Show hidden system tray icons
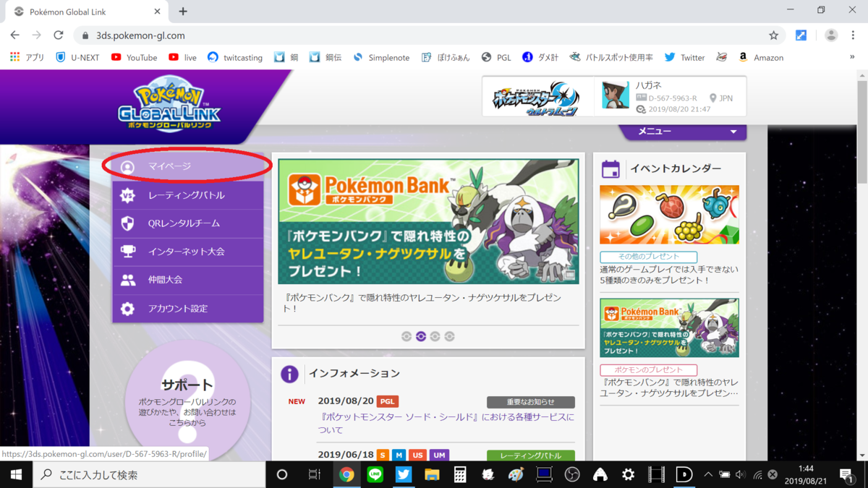 pos(708,474)
